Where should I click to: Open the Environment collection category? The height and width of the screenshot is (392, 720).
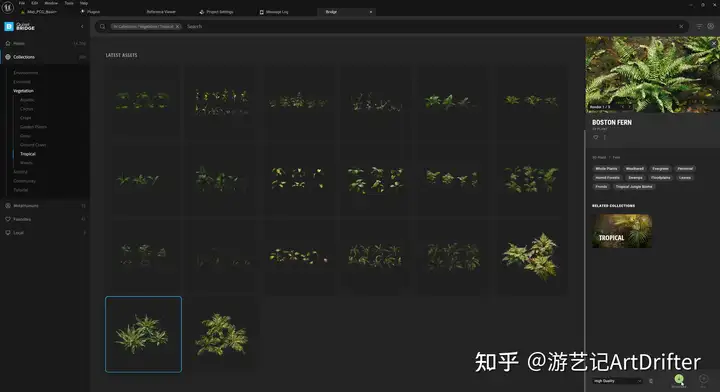[x=26, y=73]
